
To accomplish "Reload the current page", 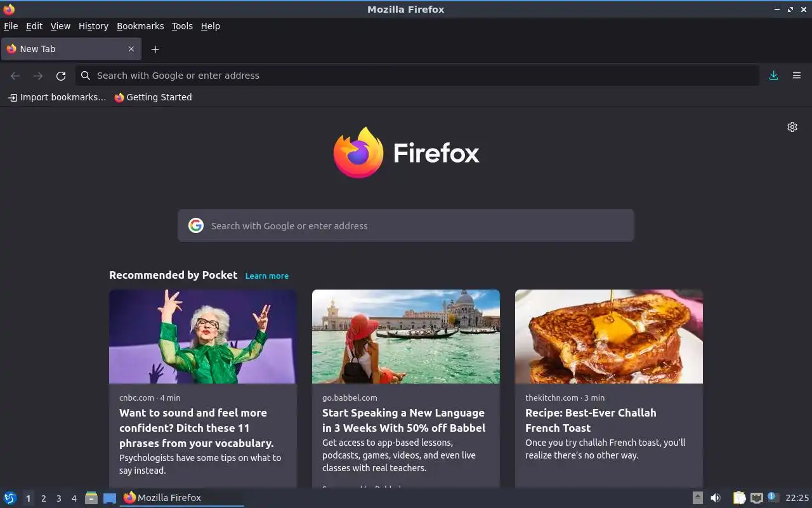I will pos(61,76).
